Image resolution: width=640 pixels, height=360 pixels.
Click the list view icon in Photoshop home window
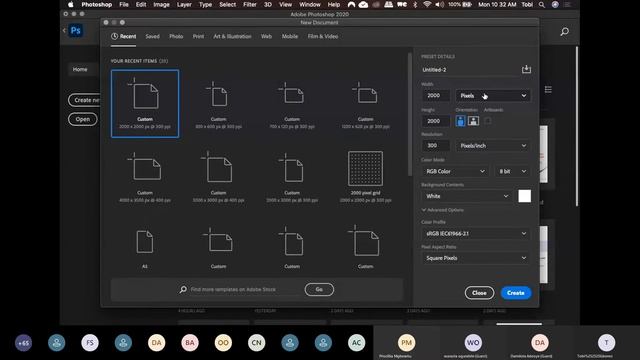tap(548, 89)
